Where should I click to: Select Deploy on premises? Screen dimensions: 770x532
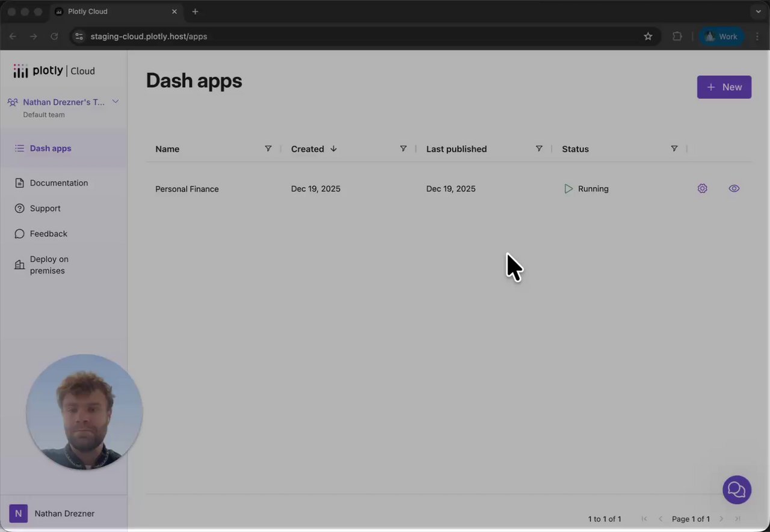49,265
